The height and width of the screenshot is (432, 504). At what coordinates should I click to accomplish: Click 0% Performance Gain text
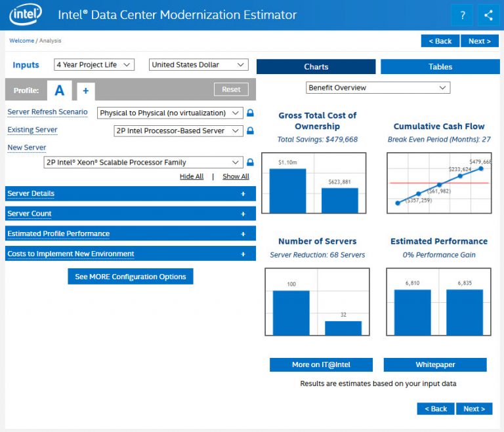pyautogui.click(x=439, y=255)
